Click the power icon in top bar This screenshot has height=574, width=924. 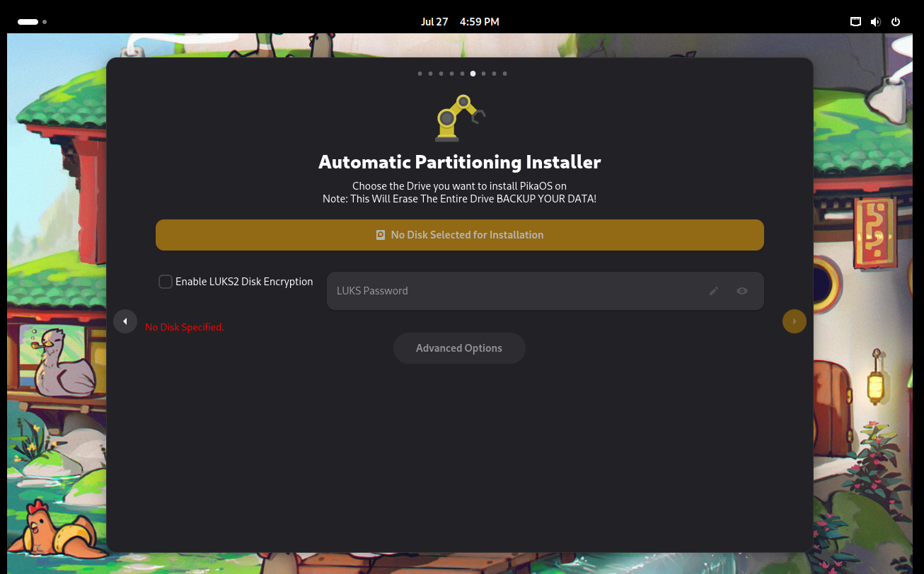click(x=896, y=22)
